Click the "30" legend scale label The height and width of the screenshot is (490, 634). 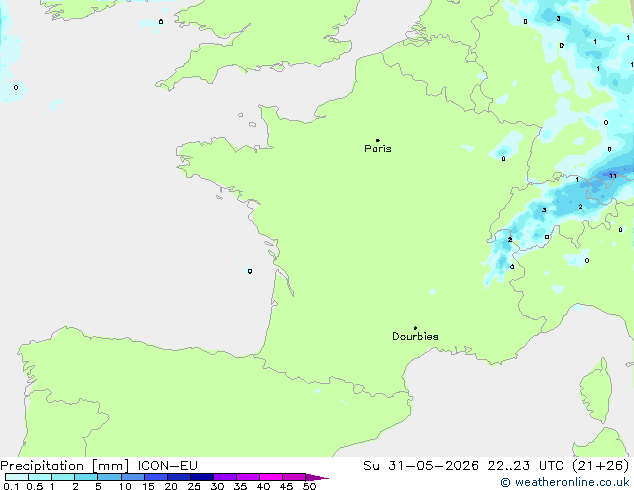pyautogui.click(x=217, y=486)
